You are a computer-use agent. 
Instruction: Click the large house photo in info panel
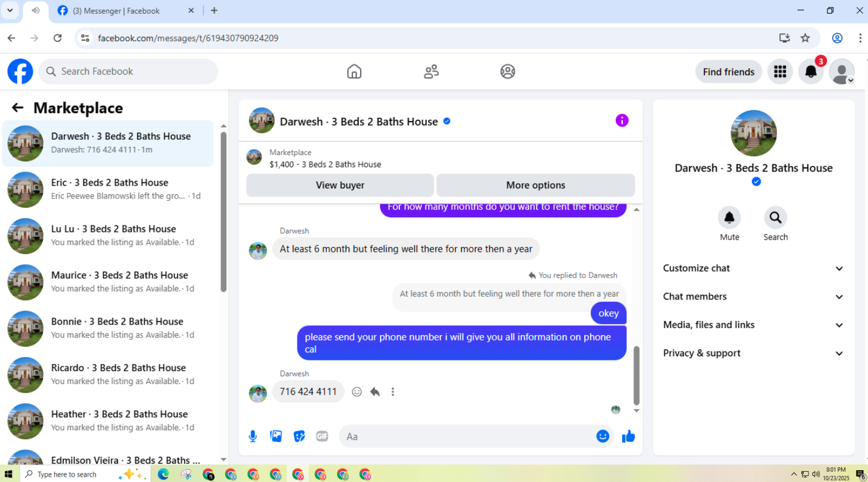[753, 133]
